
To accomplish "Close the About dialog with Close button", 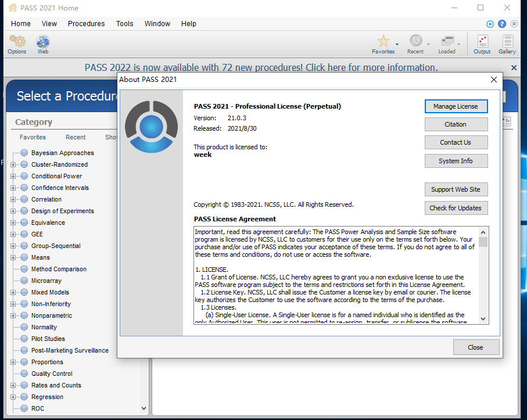I will (x=476, y=347).
